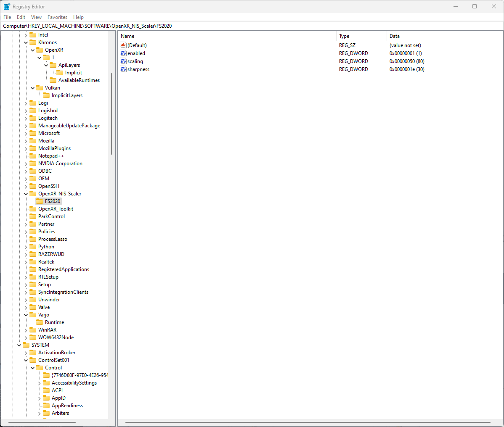Screen dimensions: 504x427
Task: Click the Registry Editor app icon in title bar
Action: point(7,6)
